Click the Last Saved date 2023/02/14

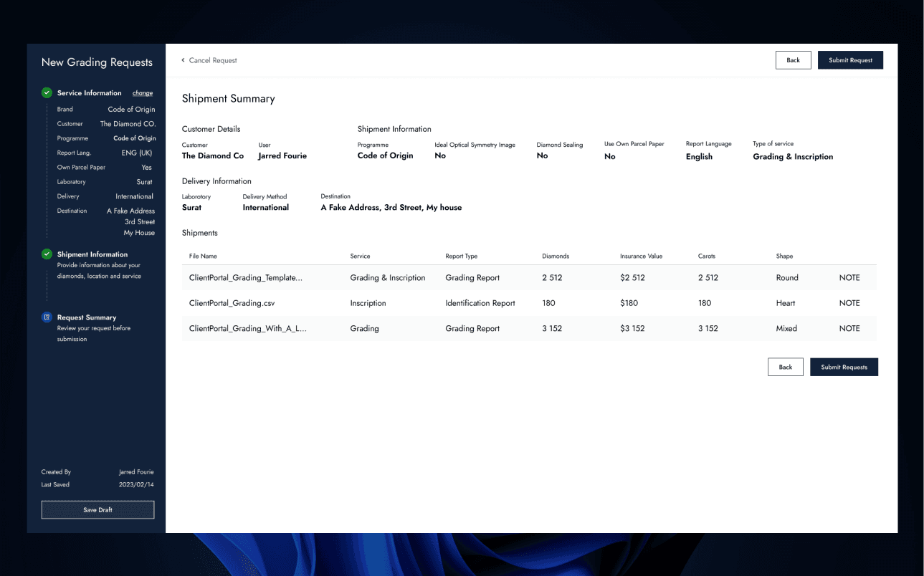(136, 485)
